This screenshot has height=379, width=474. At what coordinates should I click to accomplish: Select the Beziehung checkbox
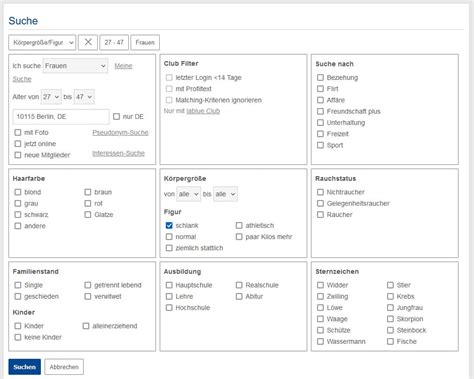[320, 77]
